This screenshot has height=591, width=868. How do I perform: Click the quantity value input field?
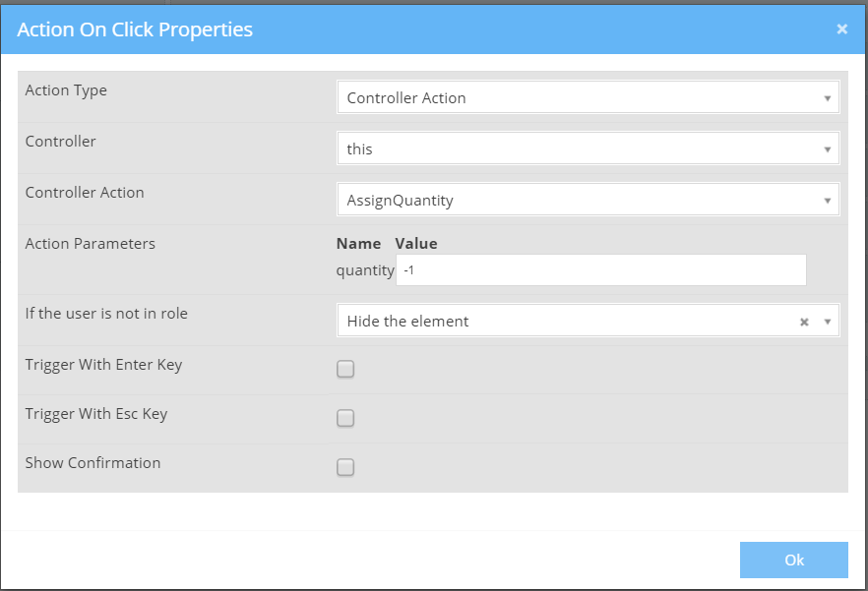[x=600, y=269]
